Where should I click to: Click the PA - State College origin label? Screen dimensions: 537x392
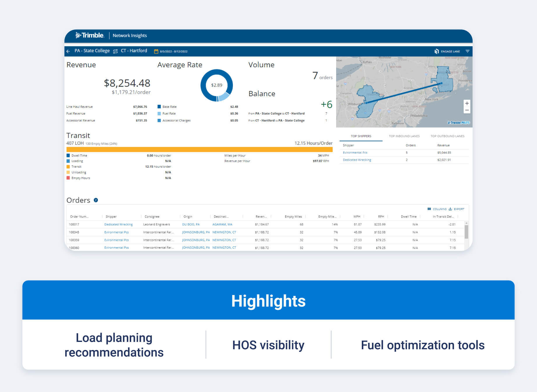point(92,51)
